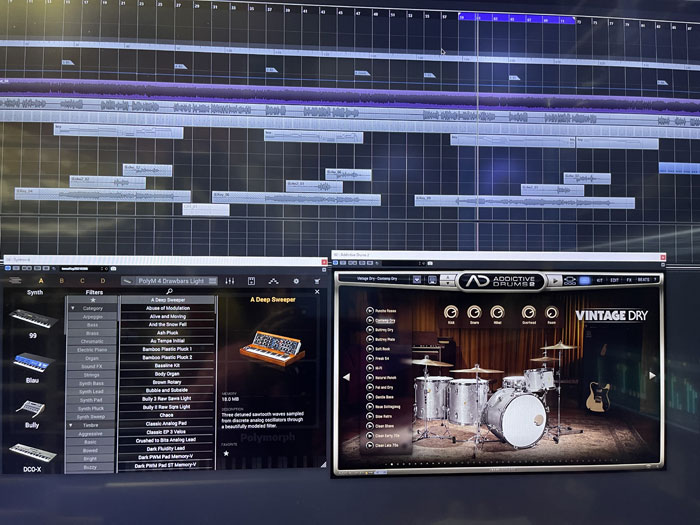Adjust the Kick level knob
This screenshot has width=700, height=525.
coord(451,312)
